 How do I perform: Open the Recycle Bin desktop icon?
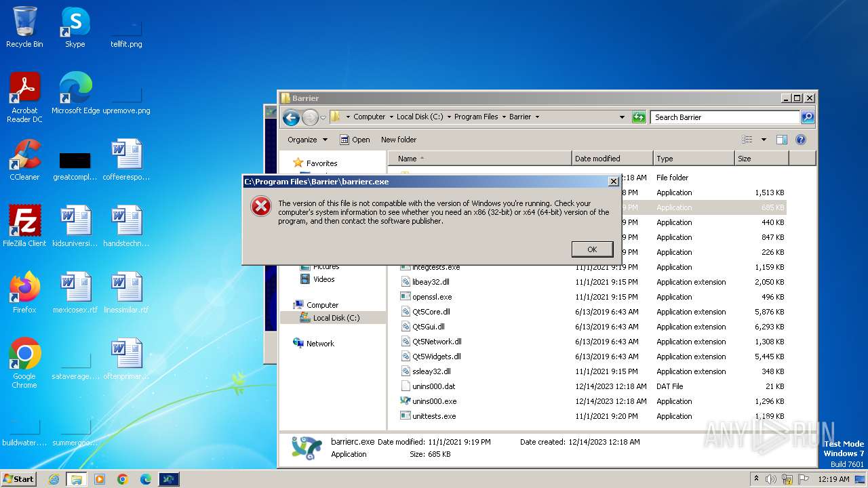(24, 28)
